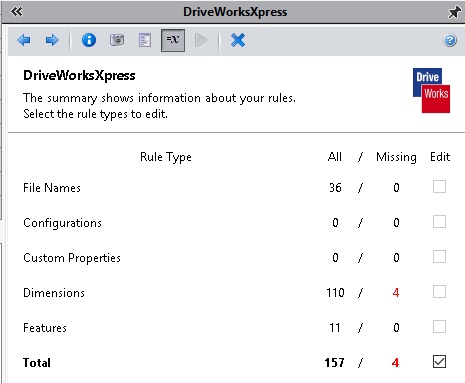465x383 pixels.
Task: Check the File Names edit box
Action: pyautogui.click(x=439, y=187)
